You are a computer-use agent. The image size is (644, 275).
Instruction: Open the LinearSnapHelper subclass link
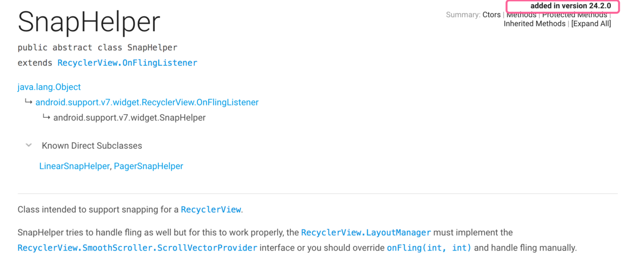pyautogui.click(x=74, y=166)
